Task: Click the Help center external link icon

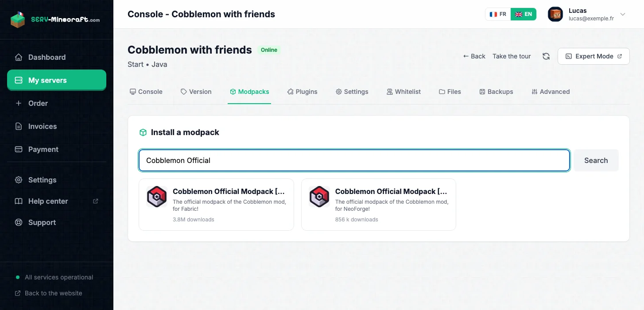Action: pos(95,201)
